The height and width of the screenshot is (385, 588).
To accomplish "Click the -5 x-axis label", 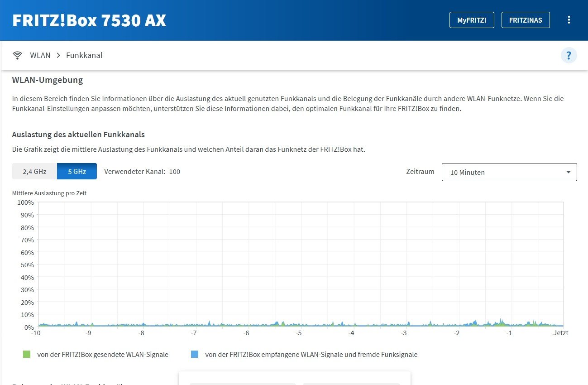I will pos(298,333).
